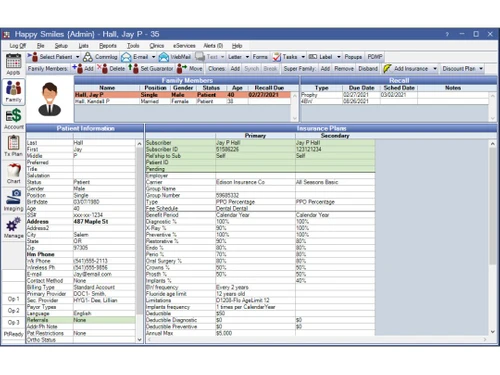Open the Letter dropdown arrow
This screenshot has height=375, width=500.
point(247,57)
